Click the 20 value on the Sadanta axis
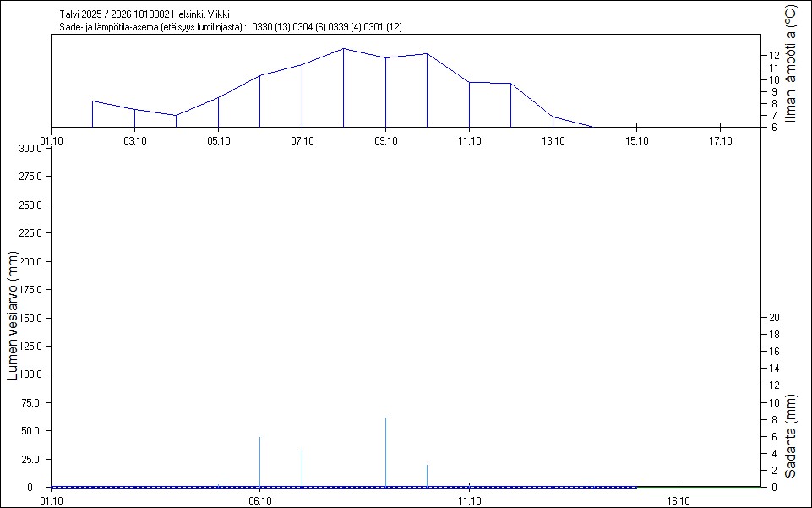This screenshot has height=508, width=812. click(x=771, y=318)
